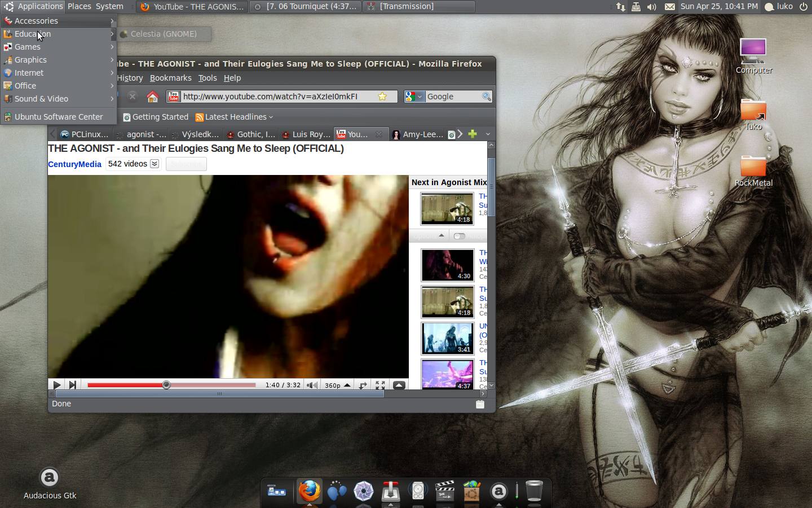This screenshot has width=812, height=508.
Task: Open the Games submenu
Action: pos(59,47)
